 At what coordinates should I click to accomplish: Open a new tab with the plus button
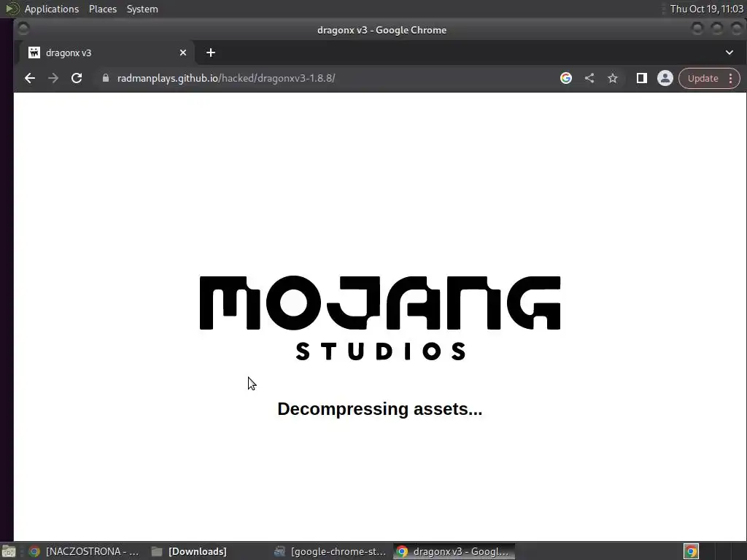click(x=211, y=52)
